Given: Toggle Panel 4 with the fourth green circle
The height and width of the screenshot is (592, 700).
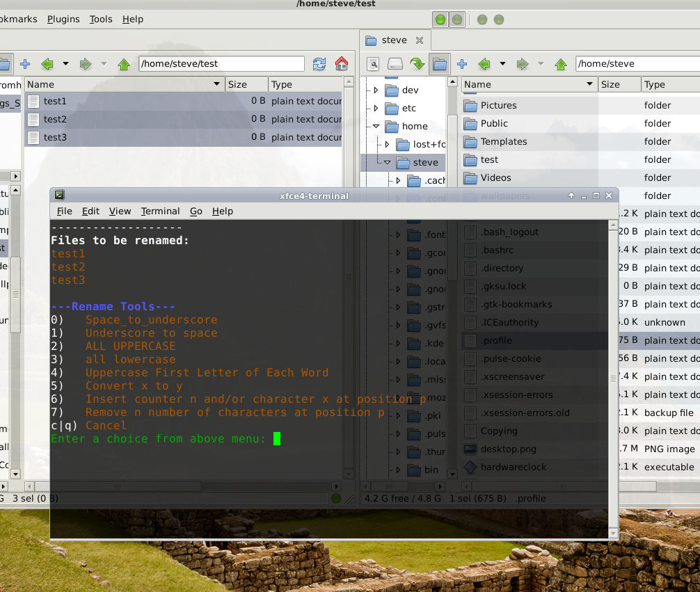Looking at the screenshot, I should pyautogui.click(x=499, y=19).
